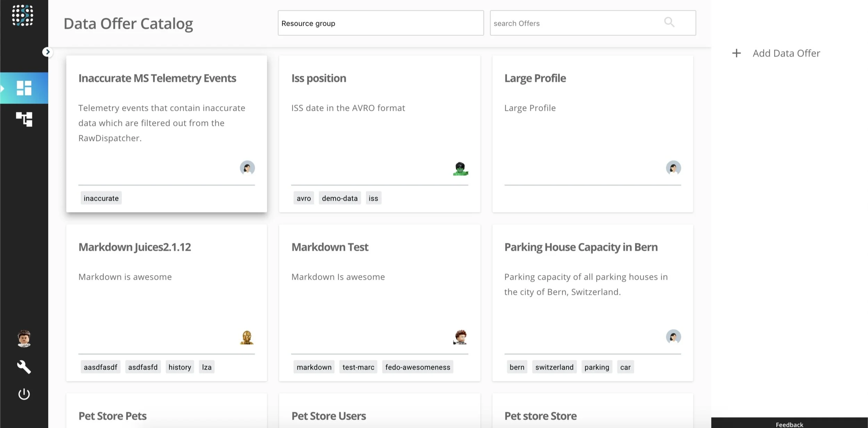The width and height of the screenshot is (868, 428).
Task: Open the Resource group filter field
Action: click(x=381, y=23)
